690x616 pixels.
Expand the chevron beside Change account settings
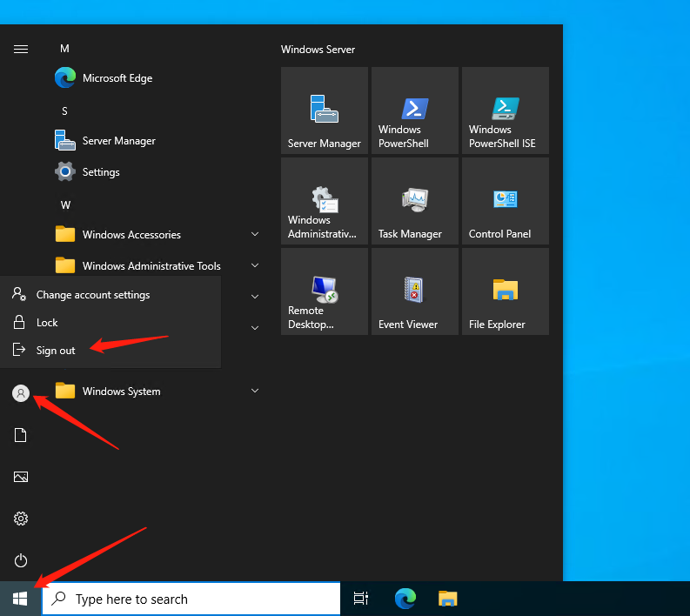(255, 297)
